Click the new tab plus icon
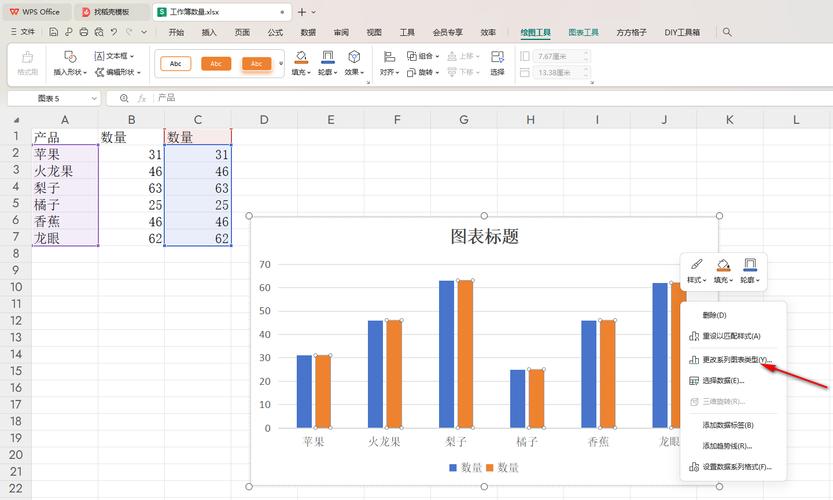The height and width of the screenshot is (500, 833). tap(301, 12)
